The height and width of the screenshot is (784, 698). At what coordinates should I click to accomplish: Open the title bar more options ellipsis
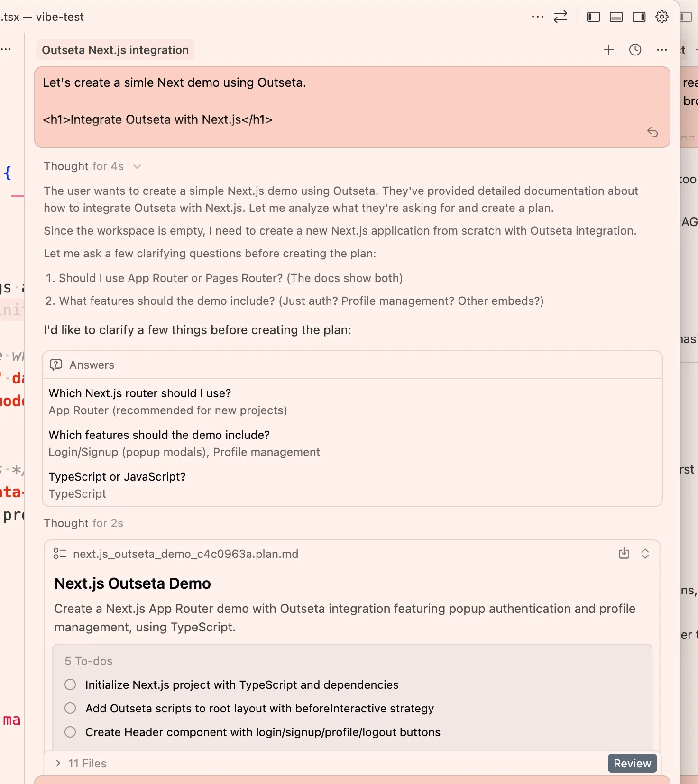tap(538, 17)
